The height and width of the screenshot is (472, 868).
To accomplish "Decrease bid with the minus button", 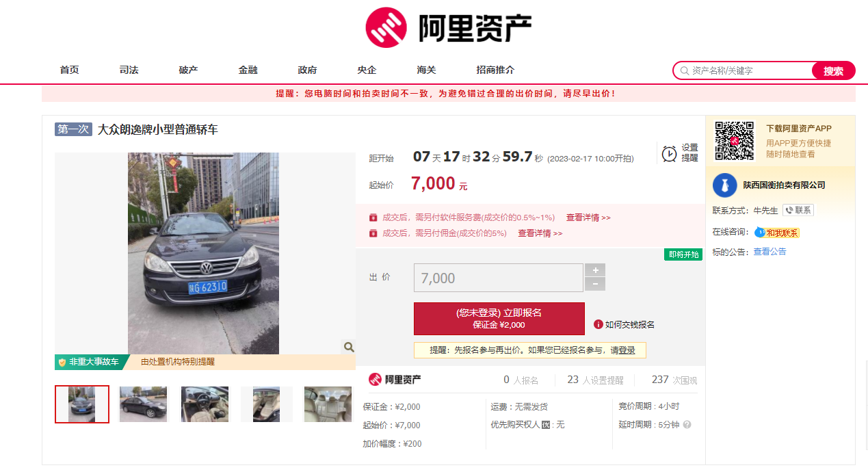I will pos(595,285).
